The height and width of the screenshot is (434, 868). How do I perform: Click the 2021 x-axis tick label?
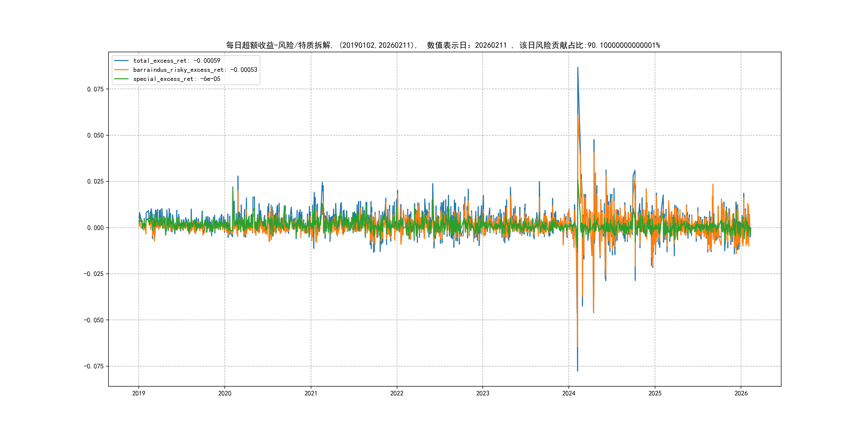[x=311, y=393]
